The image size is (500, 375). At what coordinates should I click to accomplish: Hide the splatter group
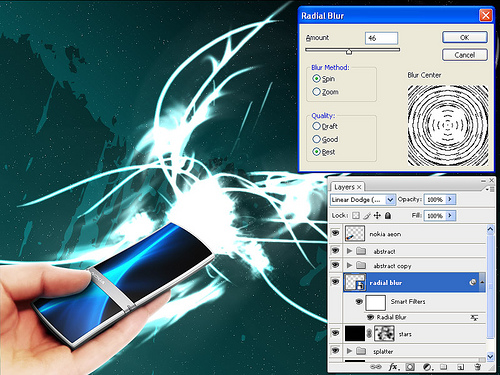click(335, 350)
